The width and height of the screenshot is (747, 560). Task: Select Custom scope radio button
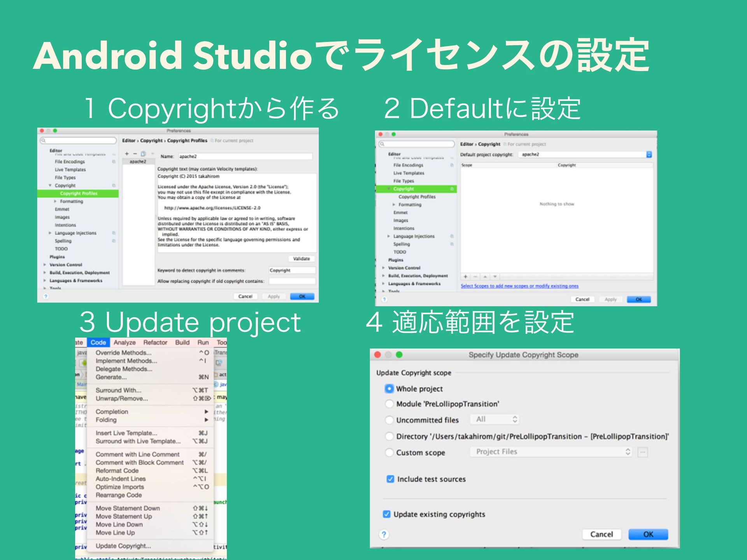[389, 452]
